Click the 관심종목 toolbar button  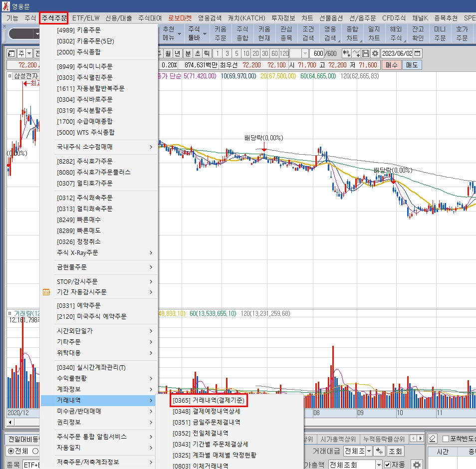286,33
